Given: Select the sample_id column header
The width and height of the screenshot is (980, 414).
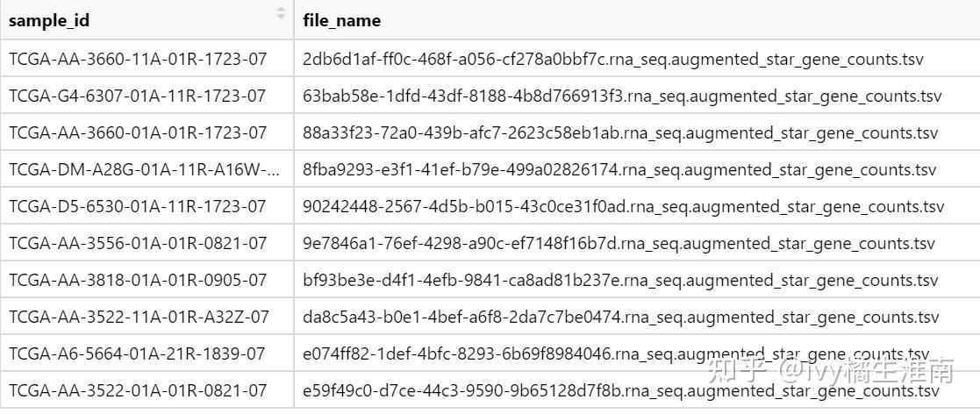Looking at the screenshot, I should (x=49, y=20).
